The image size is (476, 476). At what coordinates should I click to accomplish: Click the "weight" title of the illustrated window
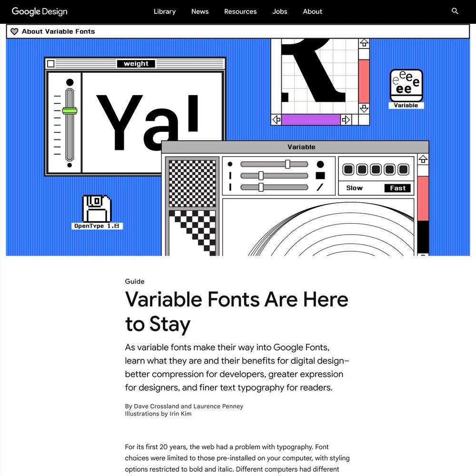coord(136,64)
